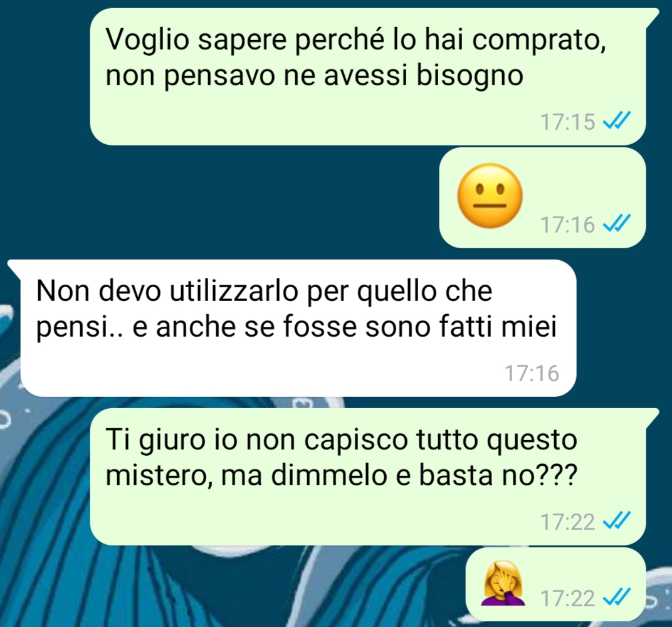The height and width of the screenshot is (627, 672).
Task: Click the 17:22 timestamp beside facepalm emoji
Action: 567,598
